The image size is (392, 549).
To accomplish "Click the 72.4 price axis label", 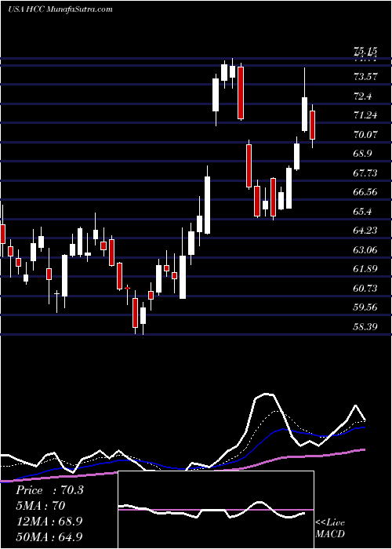I will click(x=362, y=96).
